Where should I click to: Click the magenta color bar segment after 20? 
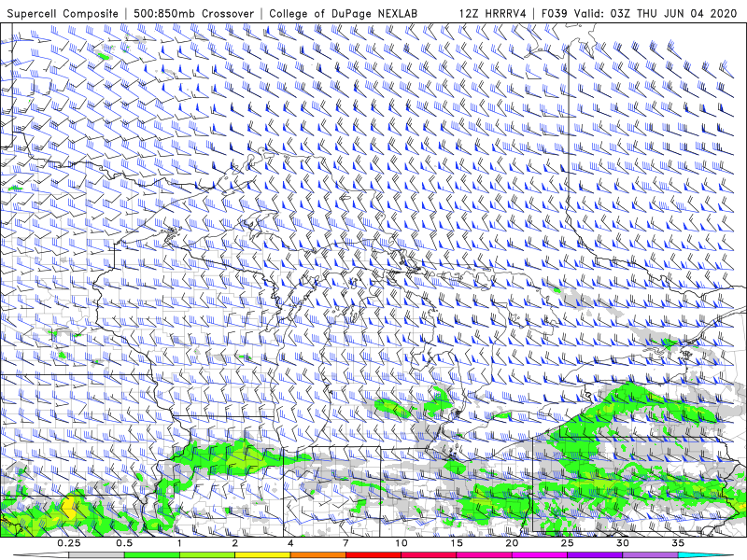pos(540,555)
